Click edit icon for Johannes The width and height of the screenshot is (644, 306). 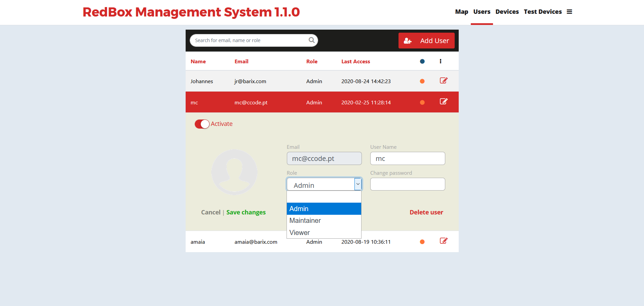(x=444, y=80)
